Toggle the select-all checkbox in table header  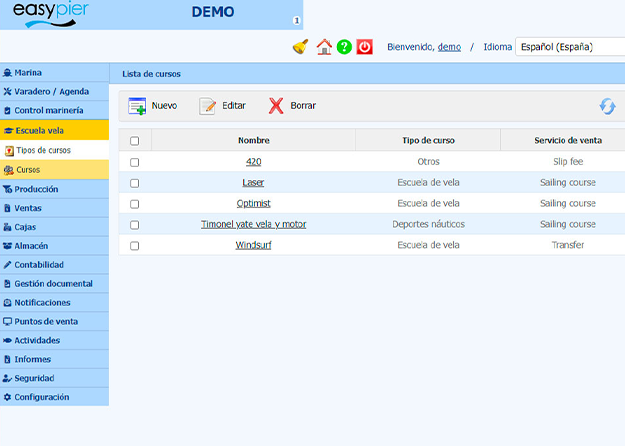135,141
